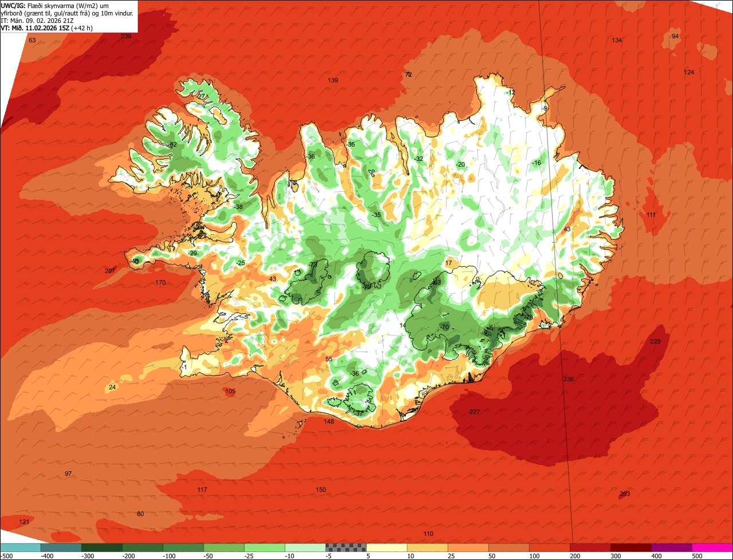Select the darkest green -300 to -200 swatch
The width and height of the screenshot is (733, 560).
[x=102, y=547]
